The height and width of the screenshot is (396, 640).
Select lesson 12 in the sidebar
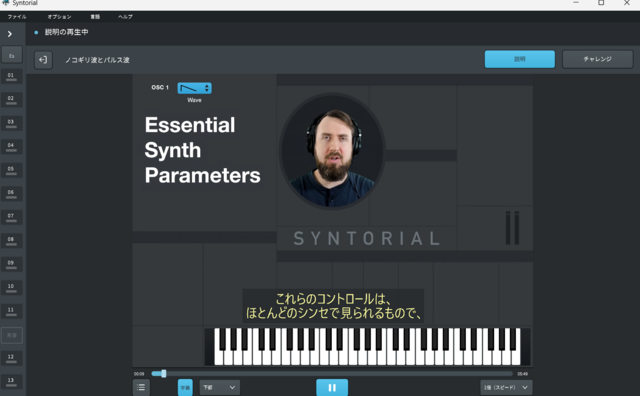click(x=11, y=358)
